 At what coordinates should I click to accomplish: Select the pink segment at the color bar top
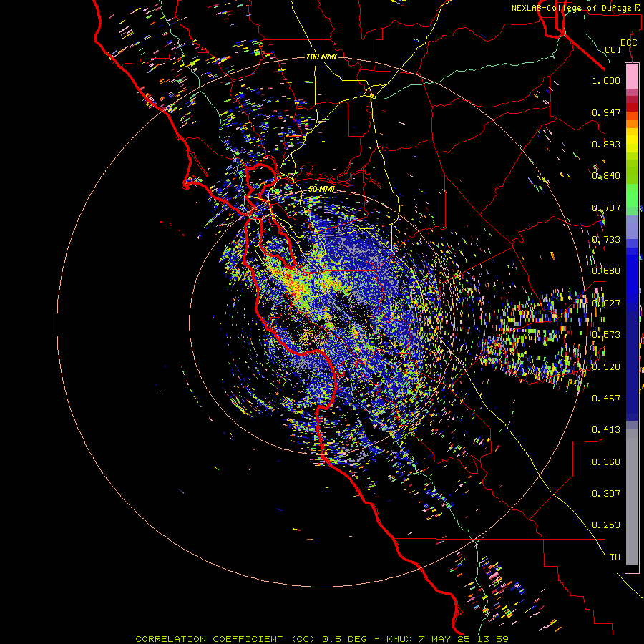[x=632, y=76]
